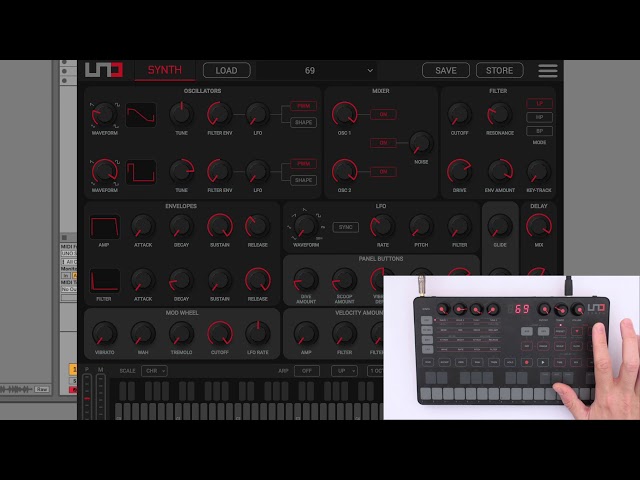The width and height of the screenshot is (640, 480).
Task: Click the filter ENV AMOUNT knob
Action: pyautogui.click(x=500, y=171)
